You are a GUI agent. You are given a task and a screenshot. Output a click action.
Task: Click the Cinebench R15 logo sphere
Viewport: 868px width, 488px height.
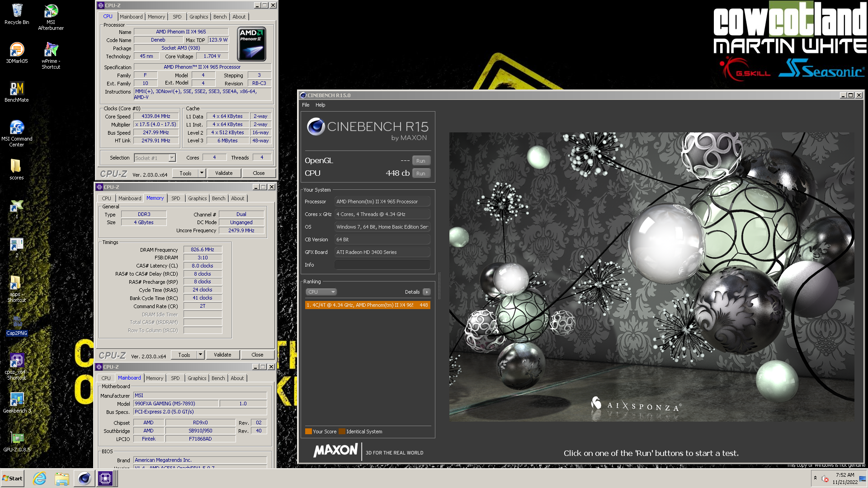coord(316,127)
